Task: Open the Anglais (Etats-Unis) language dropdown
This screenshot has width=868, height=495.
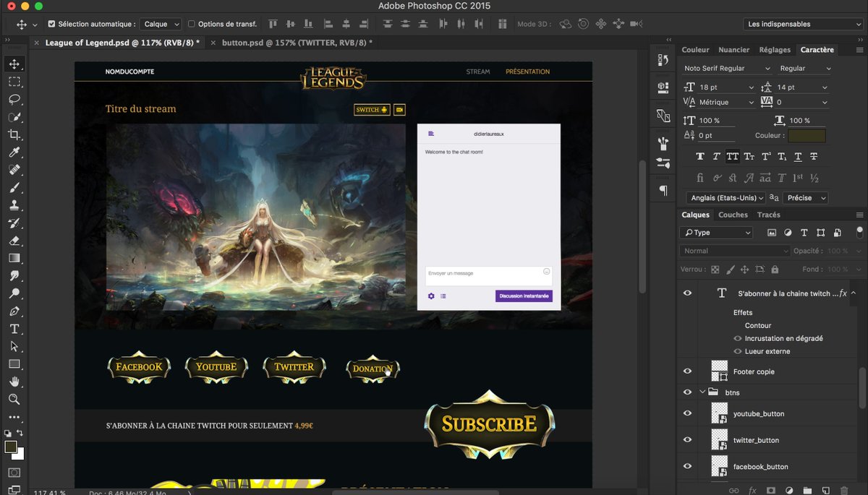Action: tap(726, 197)
